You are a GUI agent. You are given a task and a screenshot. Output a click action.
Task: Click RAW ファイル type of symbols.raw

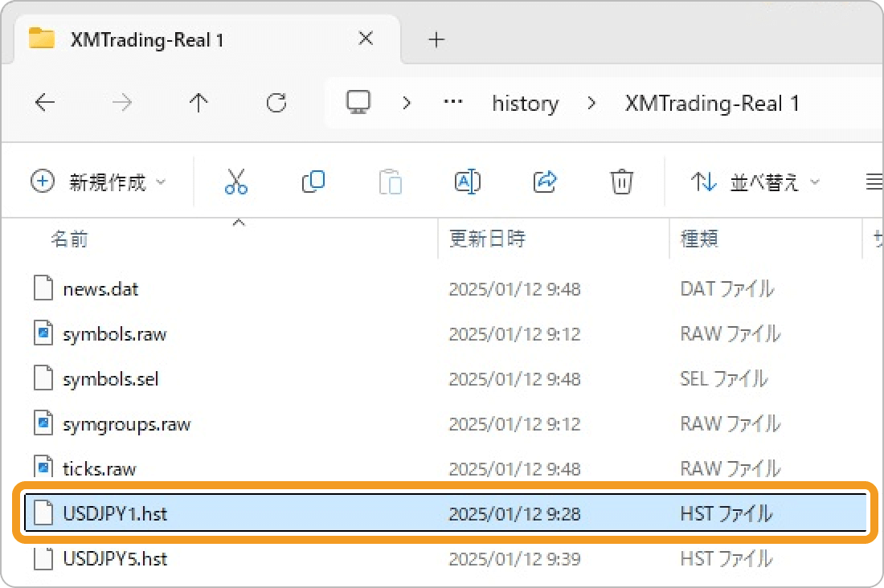pyautogui.click(x=731, y=334)
